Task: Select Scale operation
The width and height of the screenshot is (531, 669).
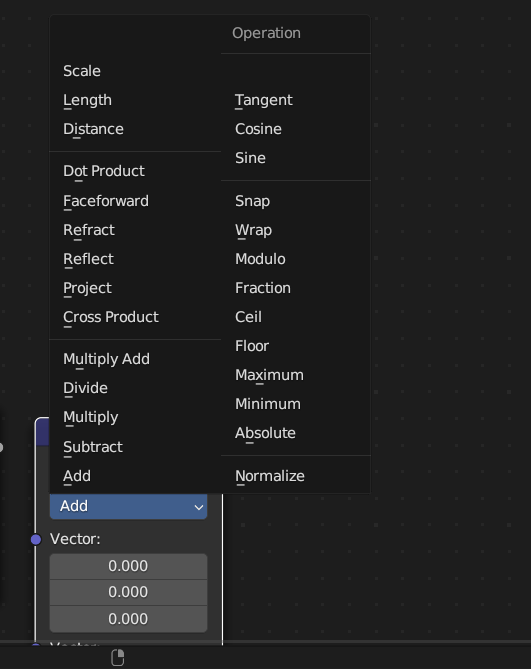Action: [x=135, y=71]
